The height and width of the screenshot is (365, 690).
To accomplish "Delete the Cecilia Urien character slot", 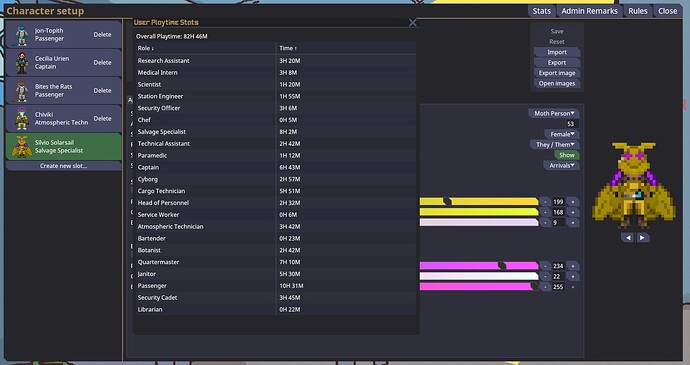I will coord(103,63).
